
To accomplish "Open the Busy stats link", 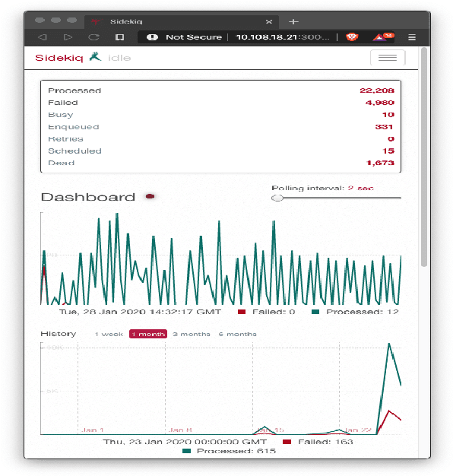I will pos(61,115).
